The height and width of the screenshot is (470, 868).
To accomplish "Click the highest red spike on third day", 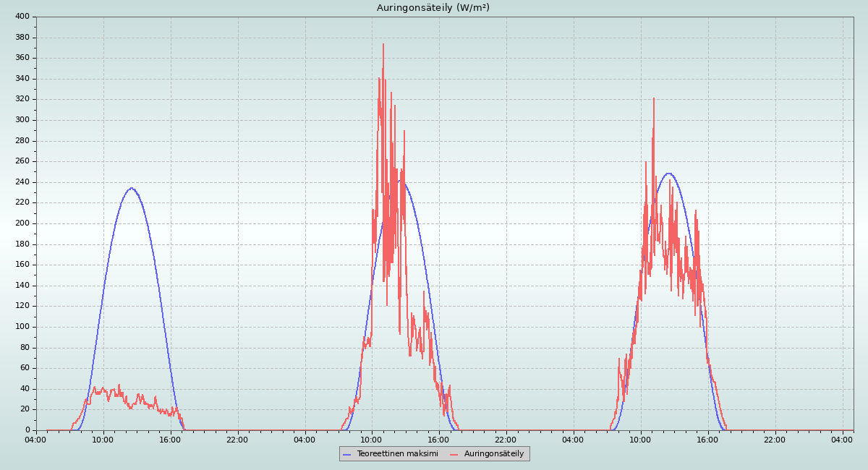I will tap(654, 99).
